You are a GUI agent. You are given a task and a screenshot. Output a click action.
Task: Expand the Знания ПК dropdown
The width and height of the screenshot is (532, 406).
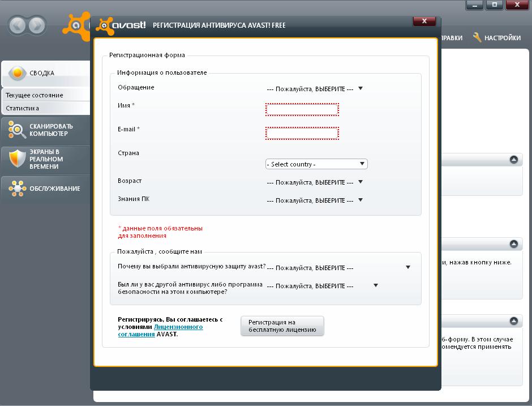point(315,200)
